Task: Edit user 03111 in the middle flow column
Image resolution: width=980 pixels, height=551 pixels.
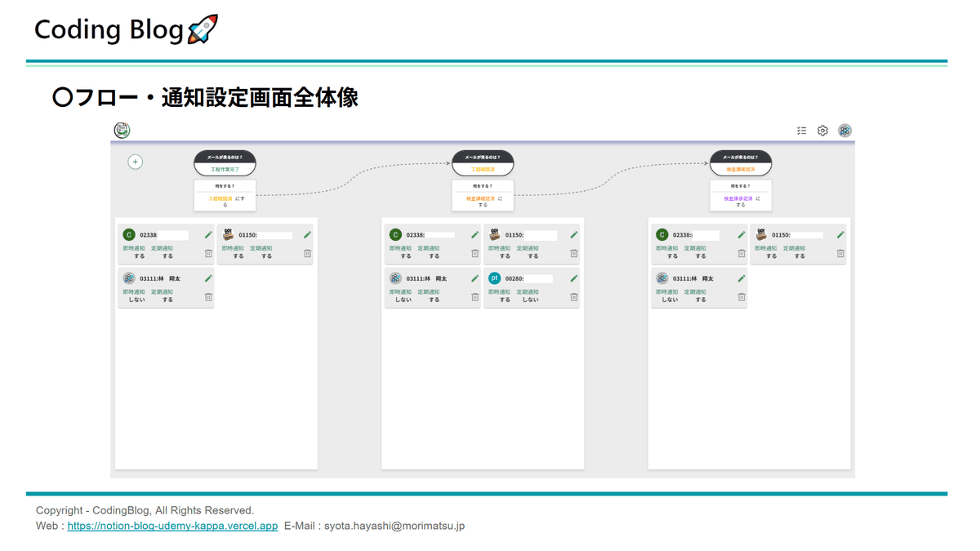Action: (474, 278)
